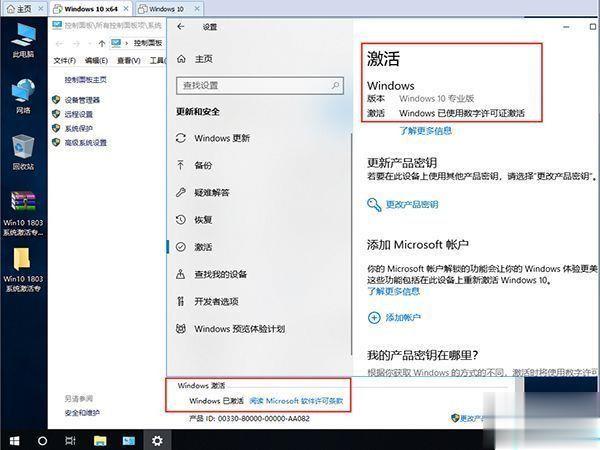Click the plus icon for 添加帐户

374,318
